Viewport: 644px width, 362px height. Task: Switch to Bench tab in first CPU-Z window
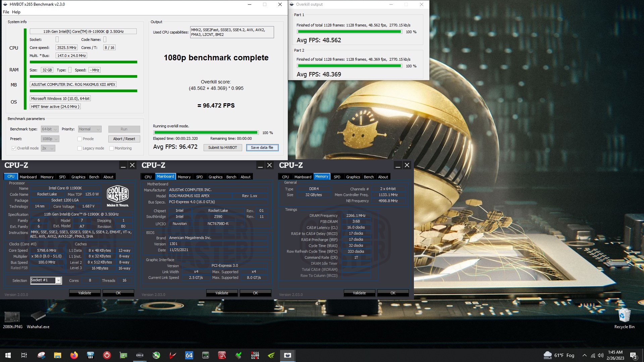pyautogui.click(x=94, y=177)
